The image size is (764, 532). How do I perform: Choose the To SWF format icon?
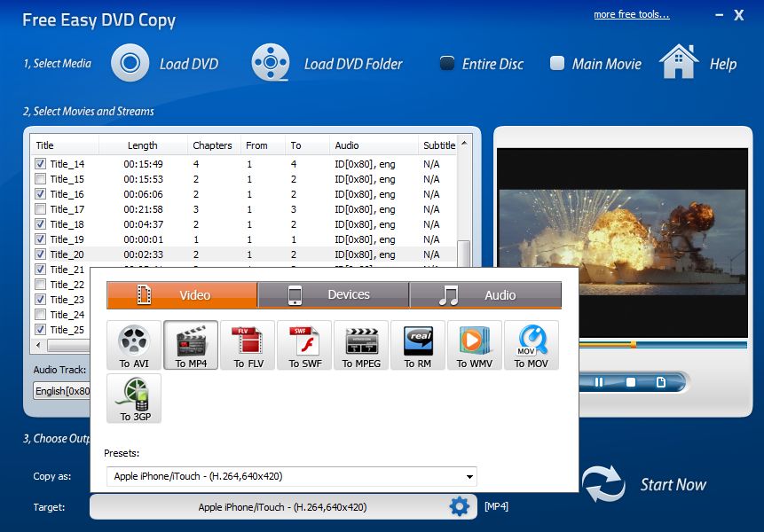point(304,345)
